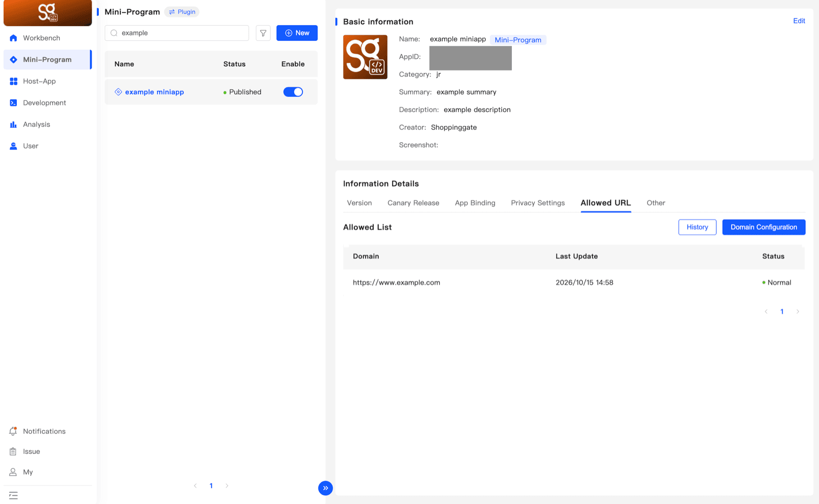Click the search field containing example
The width and height of the screenshot is (819, 504).
coord(177,33)
